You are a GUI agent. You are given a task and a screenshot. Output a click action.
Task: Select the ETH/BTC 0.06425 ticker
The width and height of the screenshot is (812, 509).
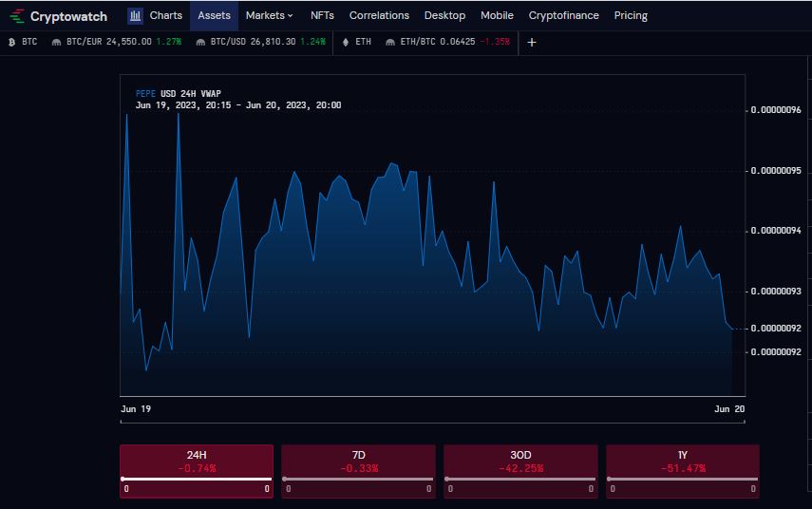point(447,42)
